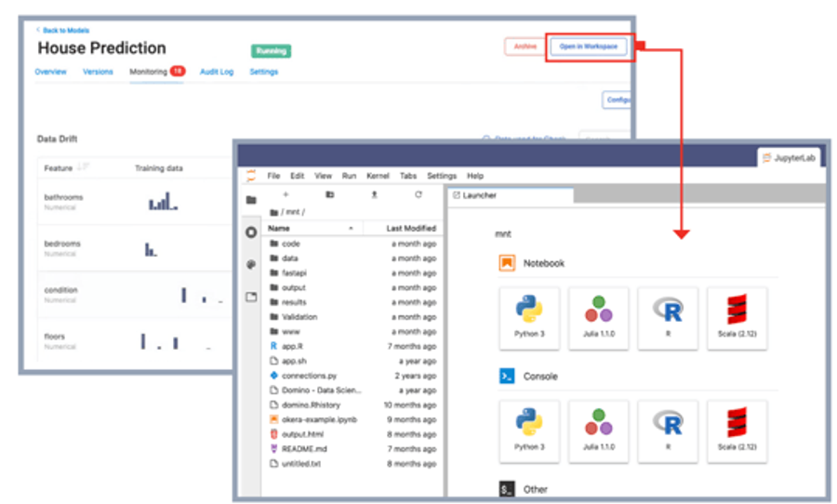Select the connections.py file
837x504 pixels.
(352, 376)
